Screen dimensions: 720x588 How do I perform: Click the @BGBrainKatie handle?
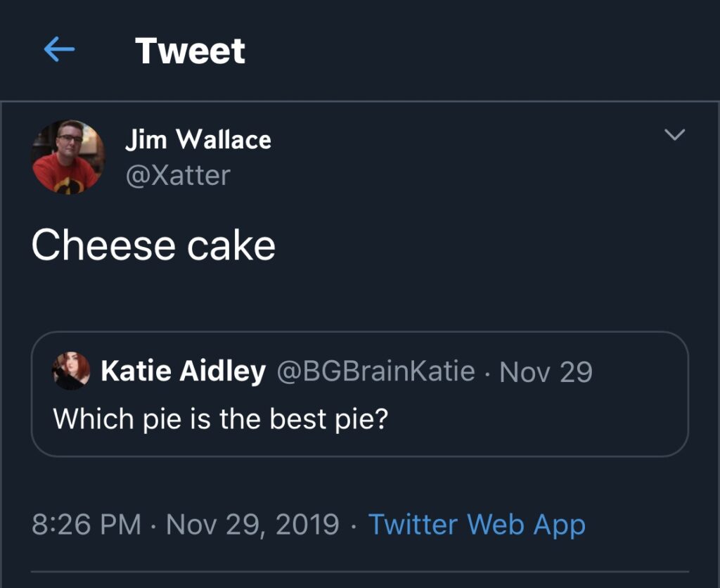tap(376, 371)
